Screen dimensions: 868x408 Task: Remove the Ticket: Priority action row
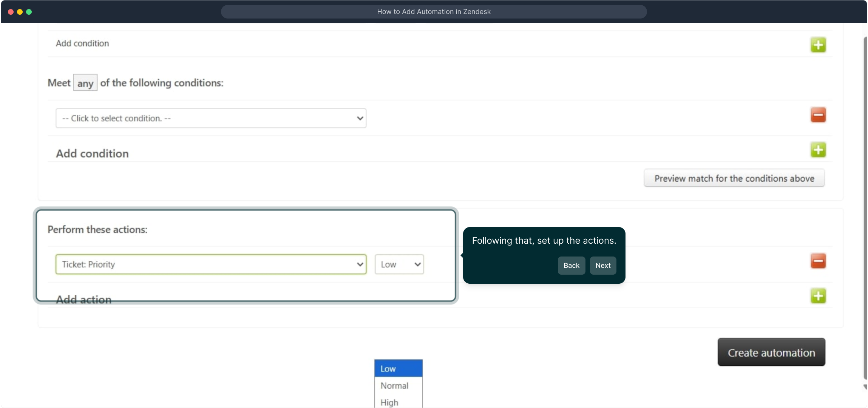818,261
